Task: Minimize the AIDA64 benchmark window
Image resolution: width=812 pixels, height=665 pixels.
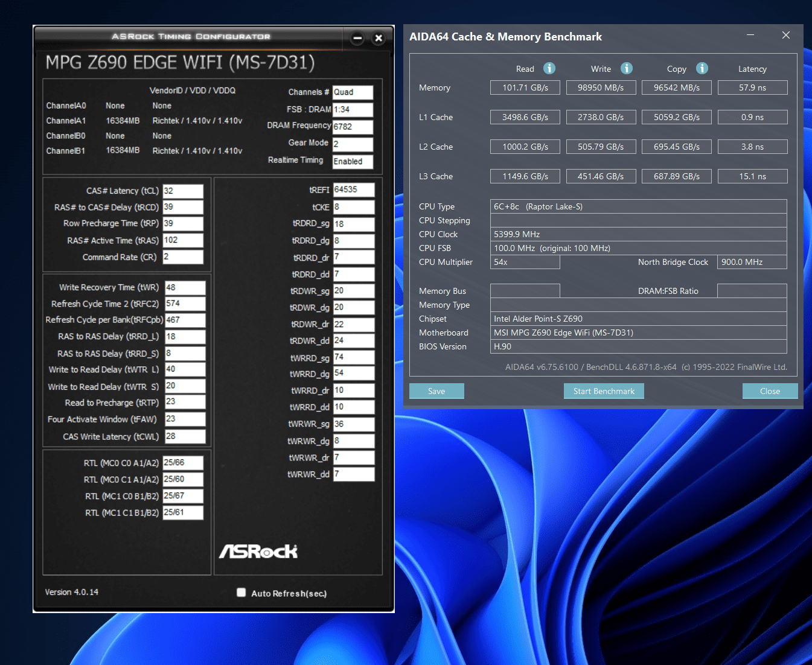Action: pyautogui.click(x=750, y=35)
